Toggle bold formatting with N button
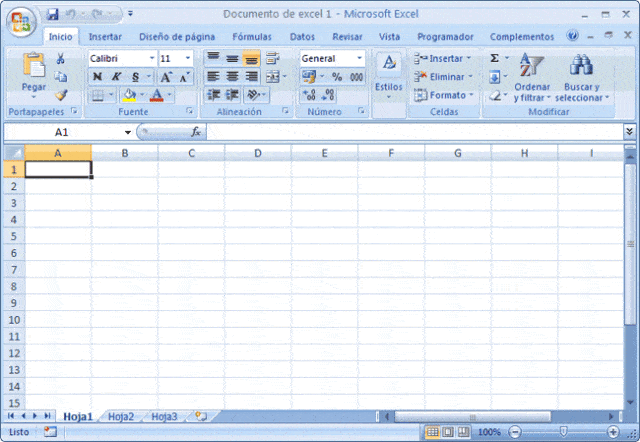The image size is (640, 442). point(97,77)
